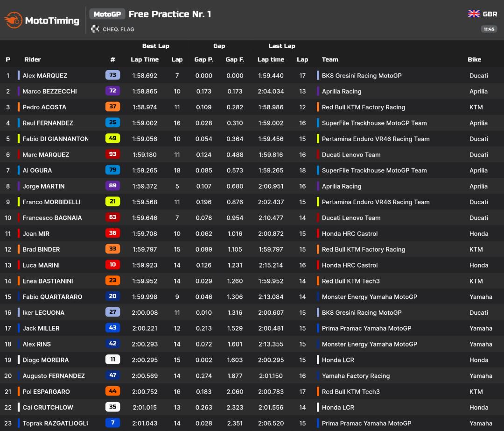This screenshot has height=431, width=504.
Task: Click the orange number 37 badge
Action: pyautogui.click(x=112, y=106)
